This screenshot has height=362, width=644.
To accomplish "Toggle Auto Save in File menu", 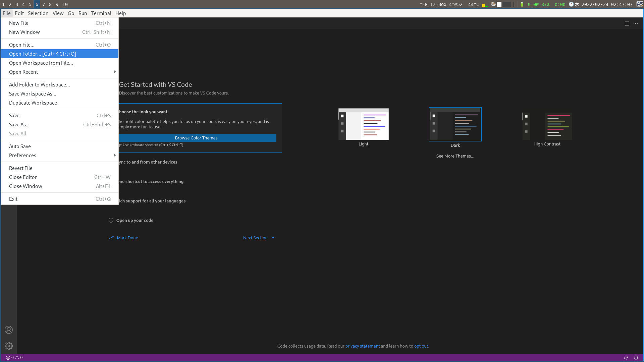I will click(x=60, y=146).
